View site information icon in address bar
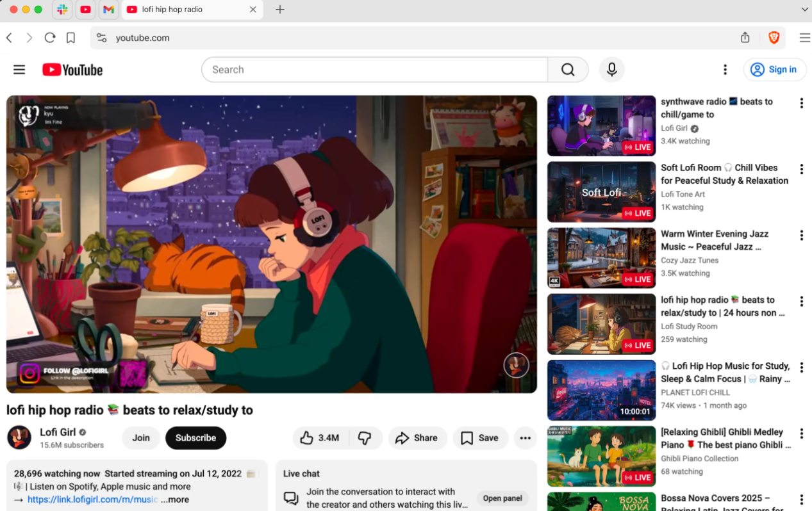The width and height of the screenshot is (812, 511). [x=101, y=38]
